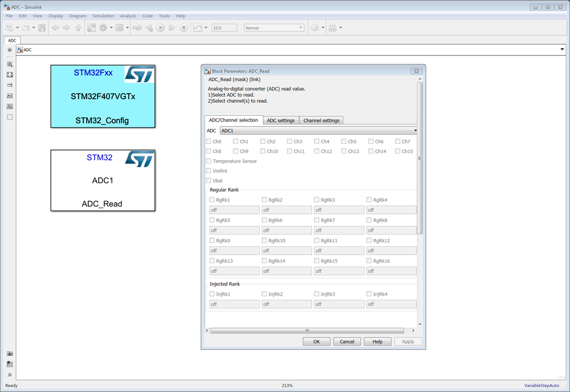Open the Code menu
Viewport: 570px width, 392px height.
tap(147, 16)
